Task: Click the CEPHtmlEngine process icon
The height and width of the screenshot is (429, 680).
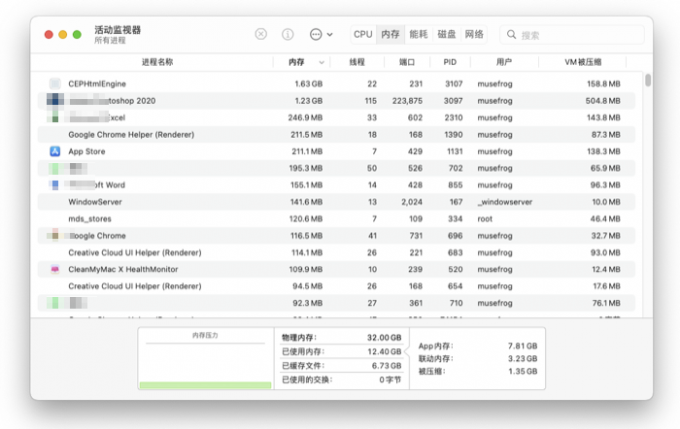Action: click(x=55, y=84)
